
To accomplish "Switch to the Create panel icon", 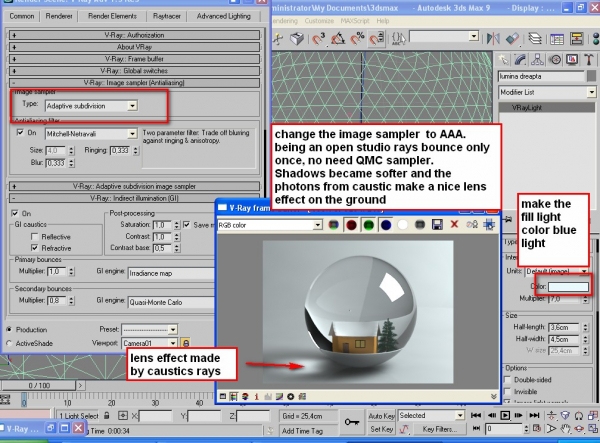I will pyautogui.click(x=504, y=60).
